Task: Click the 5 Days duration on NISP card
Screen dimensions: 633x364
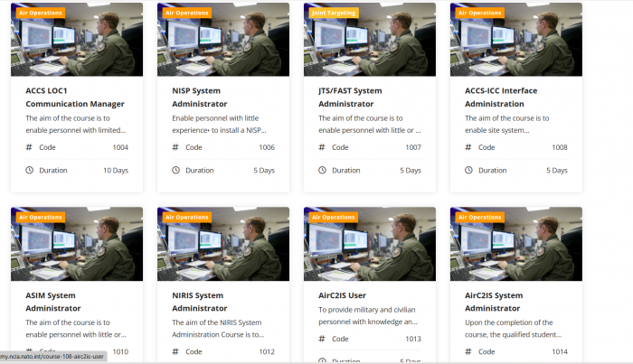Action: coord(264,170)
